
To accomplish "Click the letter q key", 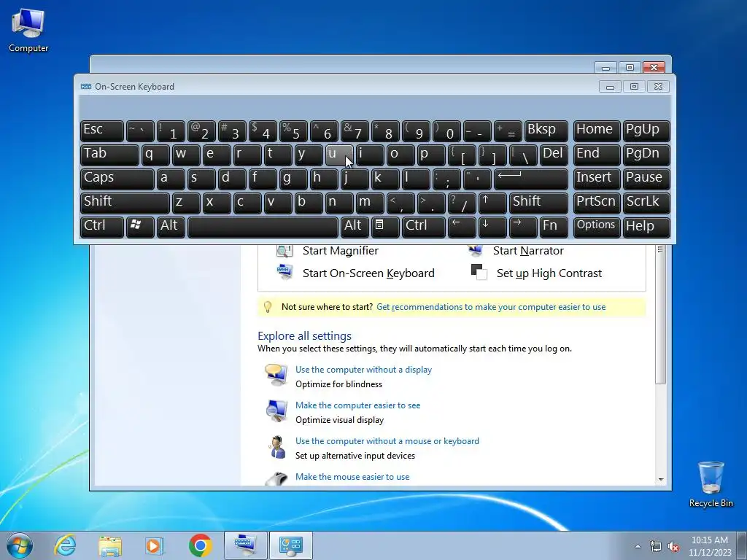I will (x=155, y=155).
